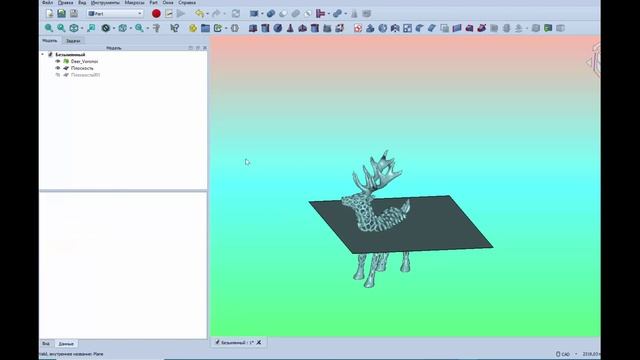Create a Cone primitive solid
Image resolution: width=640 pixels, height=360 pixels.
click(x=290, y=28)
